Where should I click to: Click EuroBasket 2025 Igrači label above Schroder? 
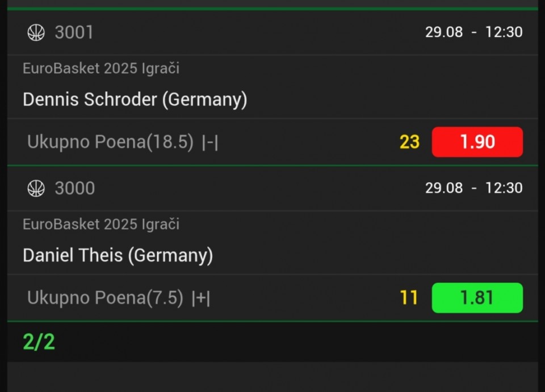(101, 69)
